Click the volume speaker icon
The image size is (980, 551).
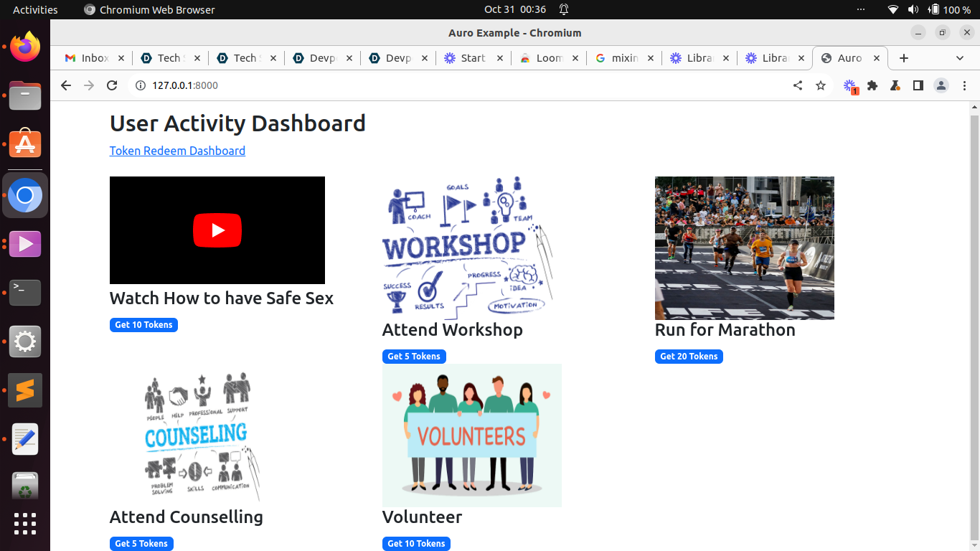click(x=913, y=9)
